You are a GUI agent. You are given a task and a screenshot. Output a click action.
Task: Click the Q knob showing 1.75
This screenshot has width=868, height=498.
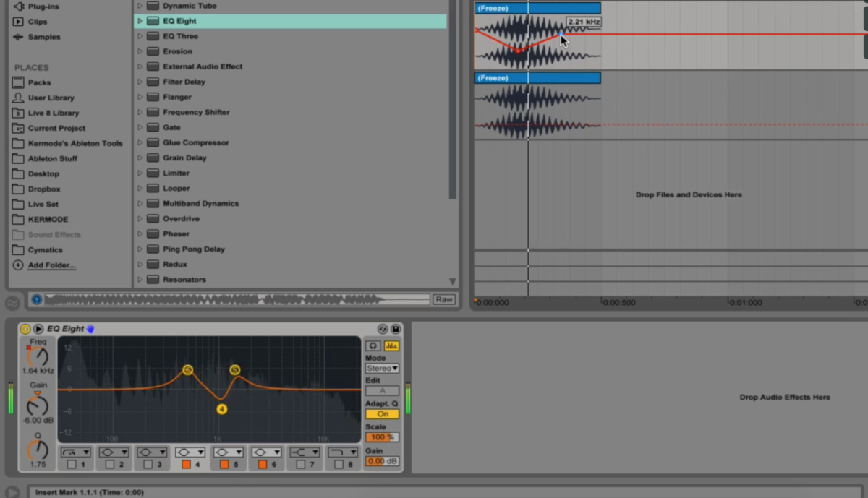pos(38,449)
